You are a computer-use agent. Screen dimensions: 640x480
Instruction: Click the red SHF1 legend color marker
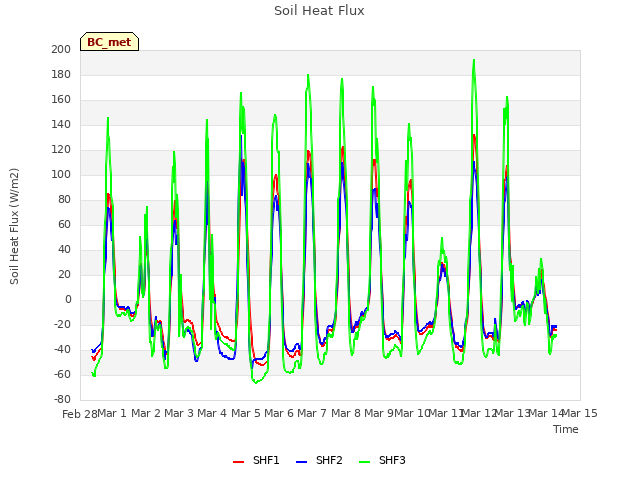(x=238, y=462)
